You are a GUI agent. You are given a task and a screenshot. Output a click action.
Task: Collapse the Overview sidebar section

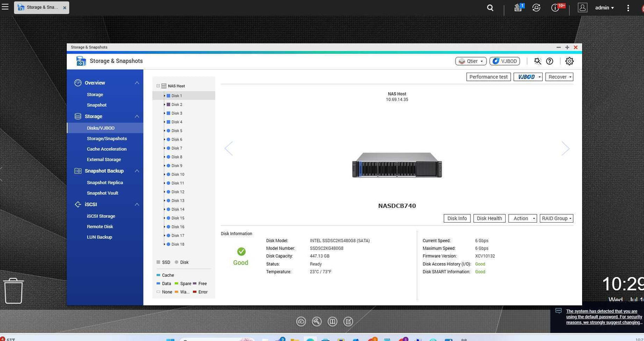pos(137,83)
